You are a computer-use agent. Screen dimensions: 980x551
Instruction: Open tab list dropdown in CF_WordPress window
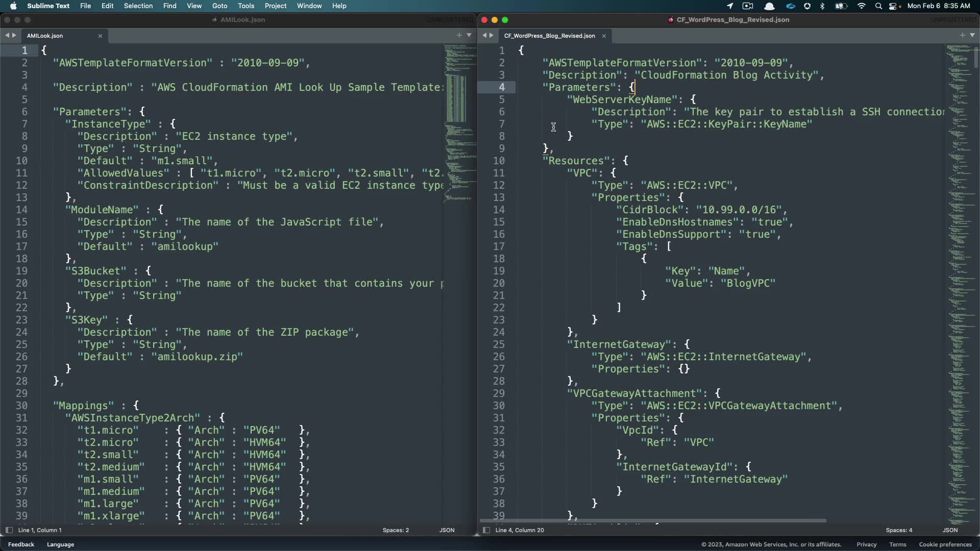pyautogui.click(x=972, y=35)
